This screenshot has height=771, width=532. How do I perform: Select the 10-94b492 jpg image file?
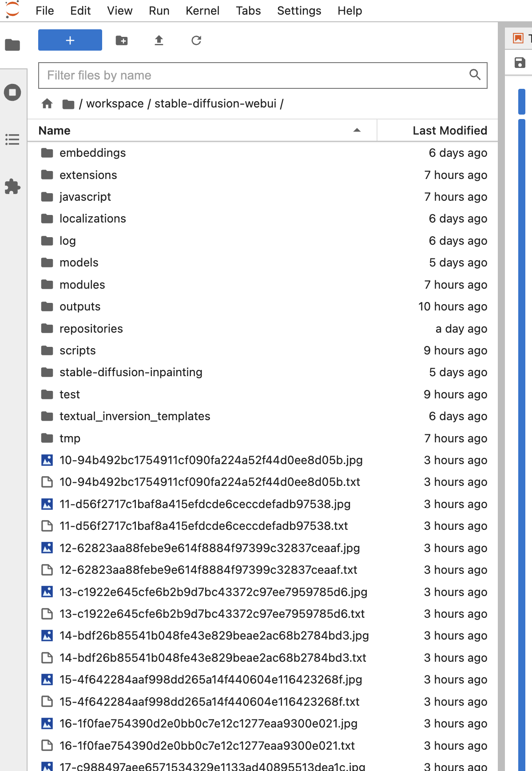coord(211,460)
